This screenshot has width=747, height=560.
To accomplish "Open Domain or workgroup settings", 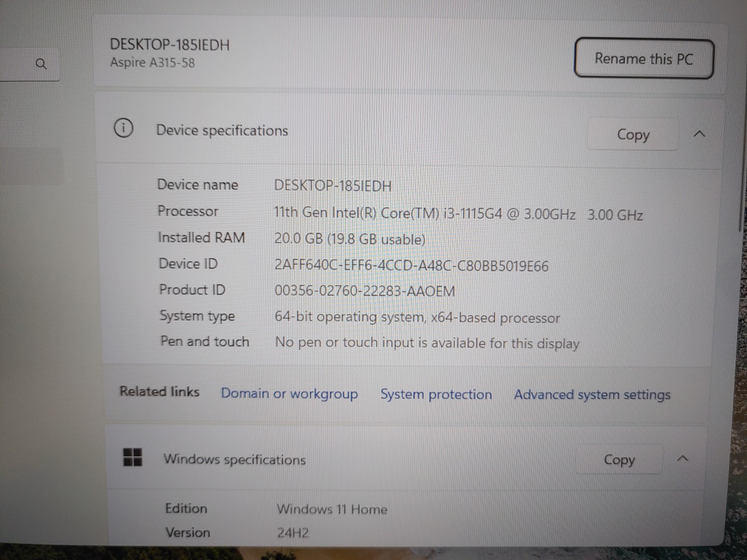I will click(289, 394).
